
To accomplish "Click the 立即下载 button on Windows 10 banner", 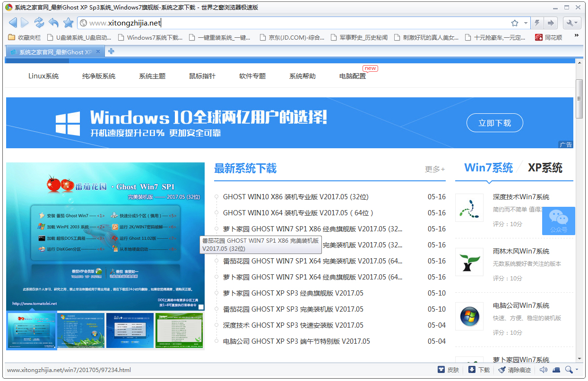I will (495, 123).
